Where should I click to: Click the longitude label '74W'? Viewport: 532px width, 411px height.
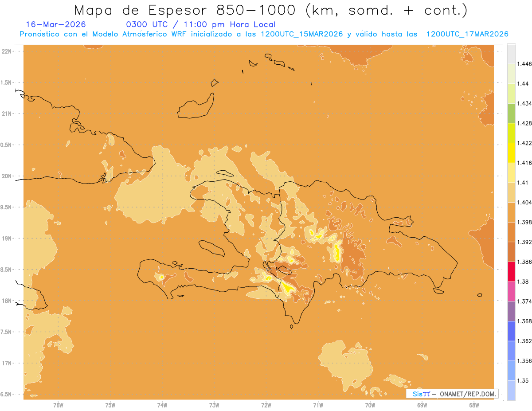[x=162, y=405]
